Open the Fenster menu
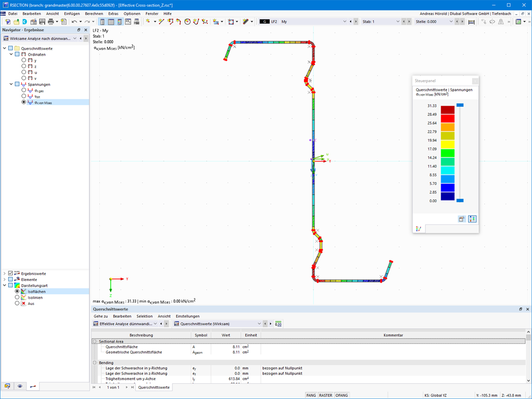The width and height of the screenshot is (532, 399). 152,14
